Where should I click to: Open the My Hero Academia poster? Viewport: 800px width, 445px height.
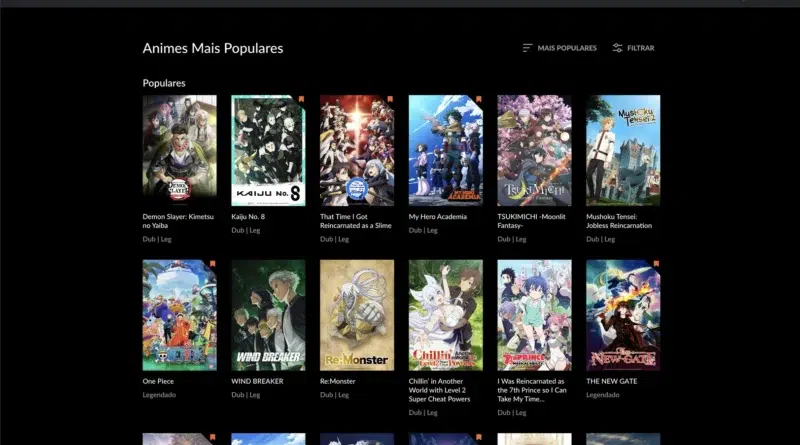446,151
